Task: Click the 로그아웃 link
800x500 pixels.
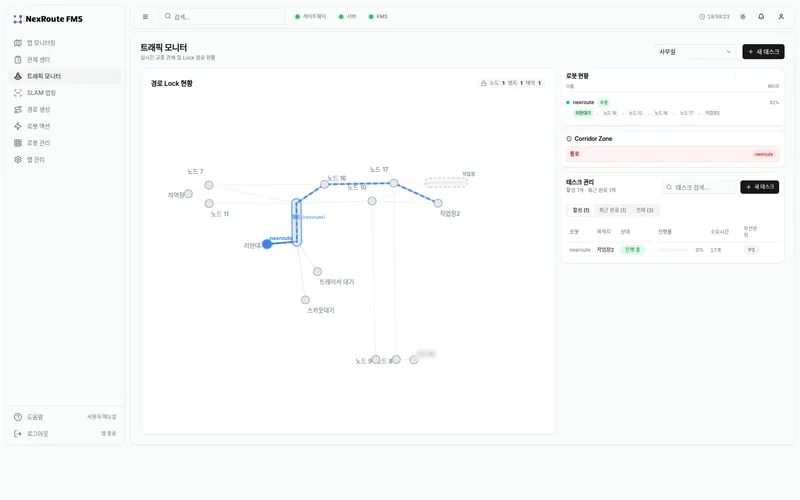Action: pyautogui.click(x=38, y=434)
